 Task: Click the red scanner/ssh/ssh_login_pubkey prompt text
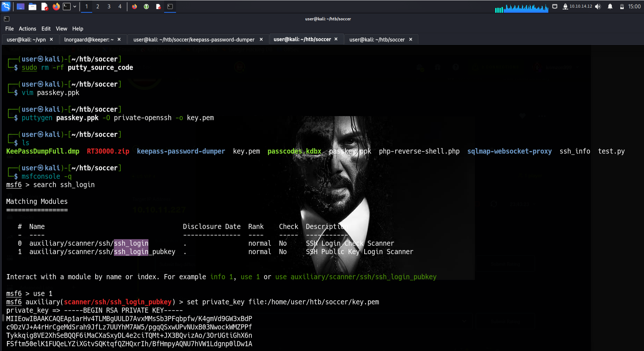pyautogui.click(x=118, y=302)
